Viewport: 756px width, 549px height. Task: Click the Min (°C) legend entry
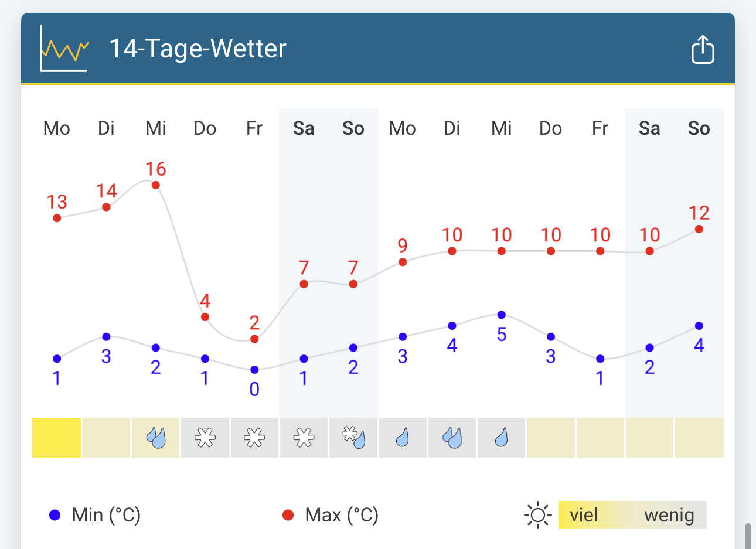(x=95, y=516)
